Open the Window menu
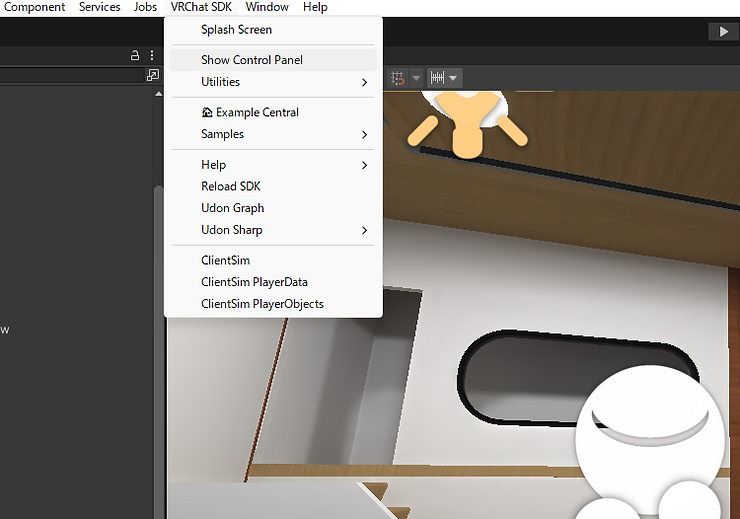Viewport: 740px width, 519px height. coord(267,7)
